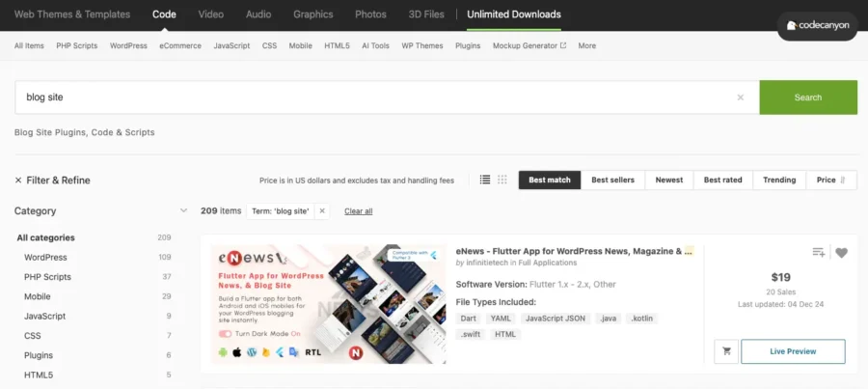This screenshot has width=868, height=389.
Task: Open the eNews product thumbnail
Action: click(x=328, y=304)
